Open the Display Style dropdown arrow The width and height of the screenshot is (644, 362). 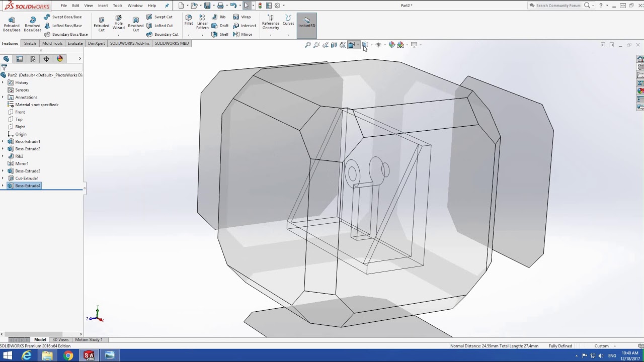[371, 45]
